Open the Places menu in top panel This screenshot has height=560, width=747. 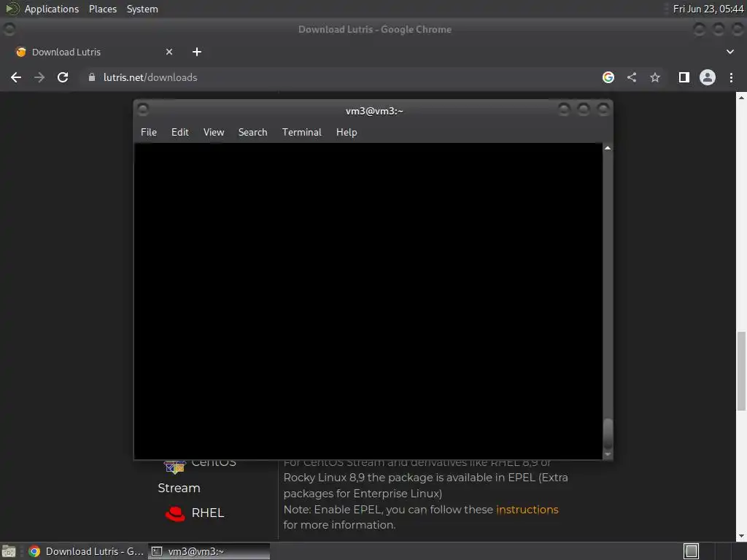click(102, 9)
